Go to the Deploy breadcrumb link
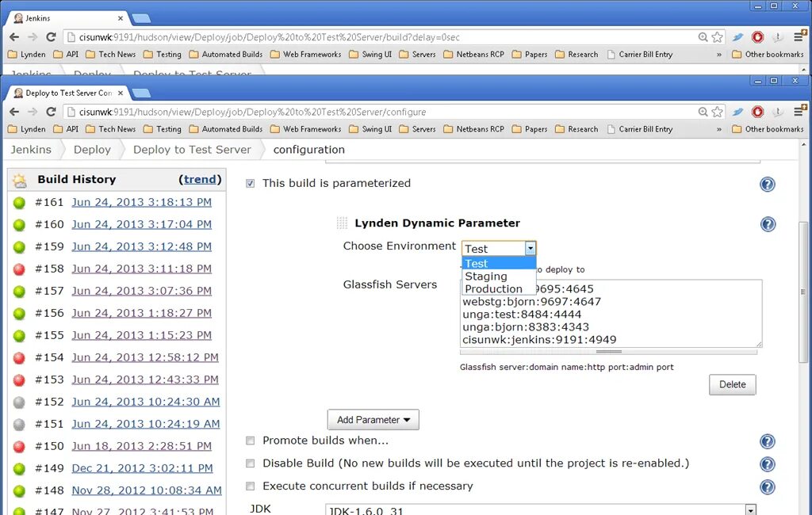Viewport: 812px width, 515px height. tap(92, 150)
